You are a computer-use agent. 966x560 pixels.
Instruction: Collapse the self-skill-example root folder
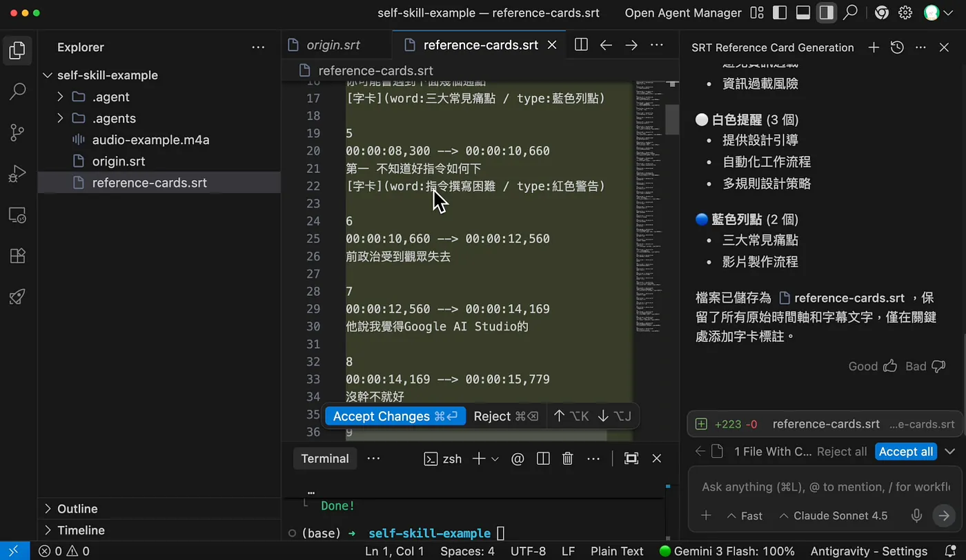pos(159,75)
